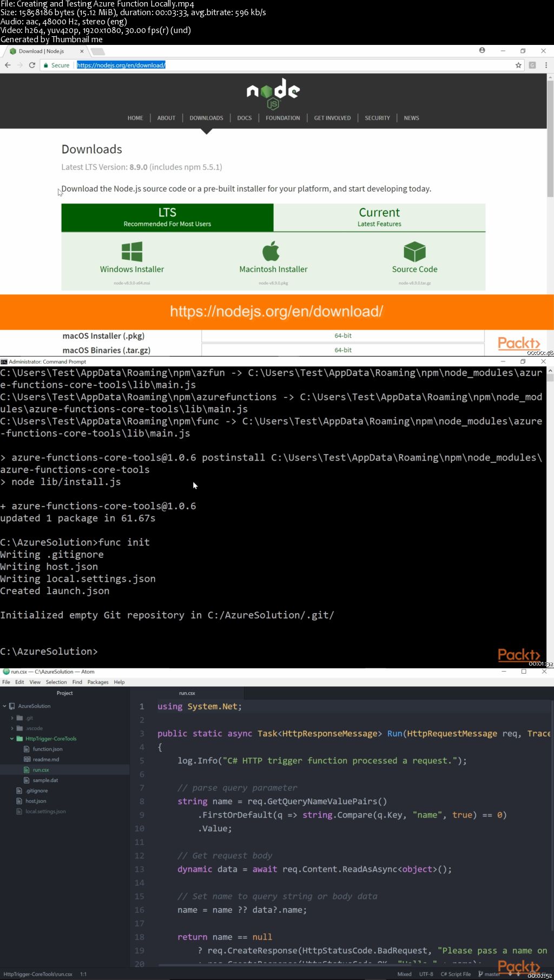This screenshot has height=980, width=554.
Task: Click the git master branch icon
Action: pos(480,974)
